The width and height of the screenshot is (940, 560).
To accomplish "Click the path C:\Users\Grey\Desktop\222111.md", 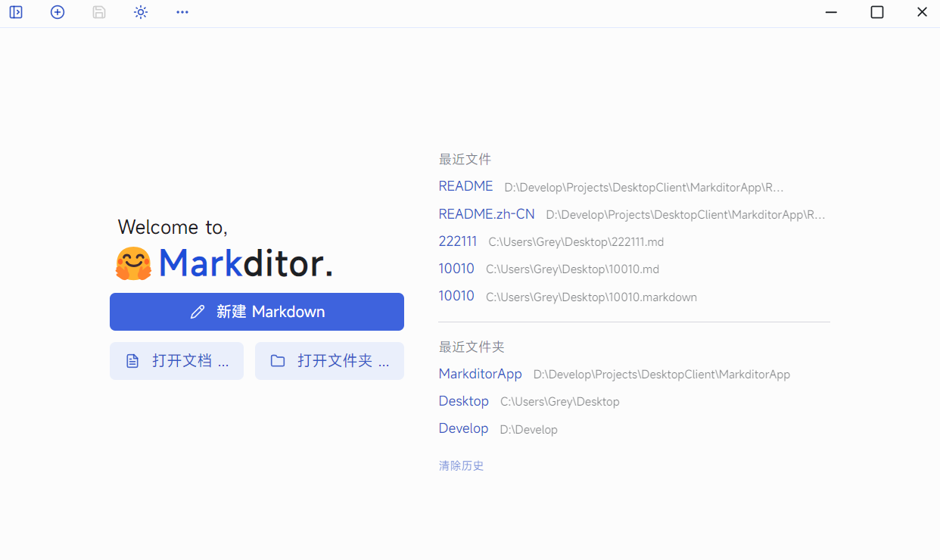I will pyautogui.click(x=576, y=242).
